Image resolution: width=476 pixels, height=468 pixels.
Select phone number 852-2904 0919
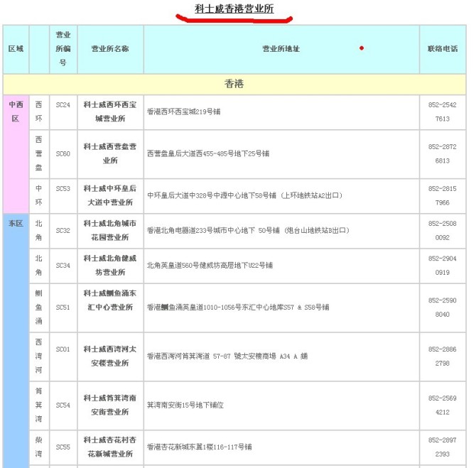click(443, 266)
